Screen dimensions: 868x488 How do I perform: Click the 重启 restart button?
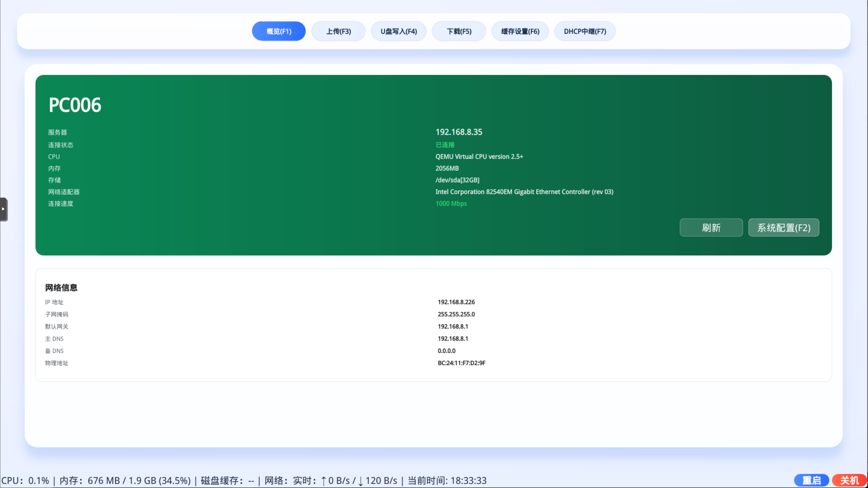811,480
